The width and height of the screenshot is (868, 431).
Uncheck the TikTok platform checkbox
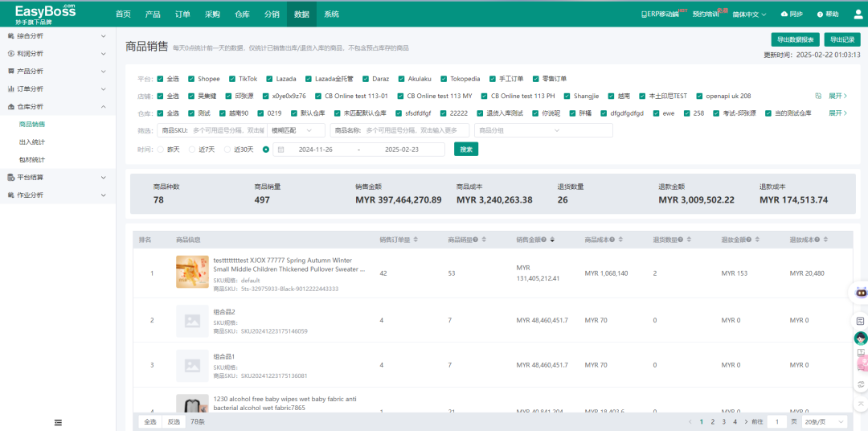(x=232, y=79)
